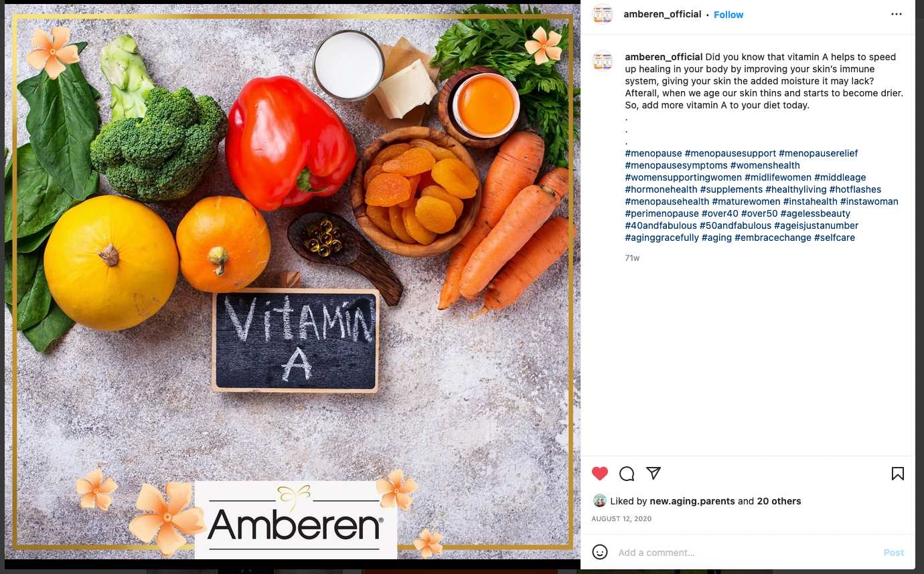
Task: Click Post comment button
Action: pyautogui.click(x=894, y=553)
